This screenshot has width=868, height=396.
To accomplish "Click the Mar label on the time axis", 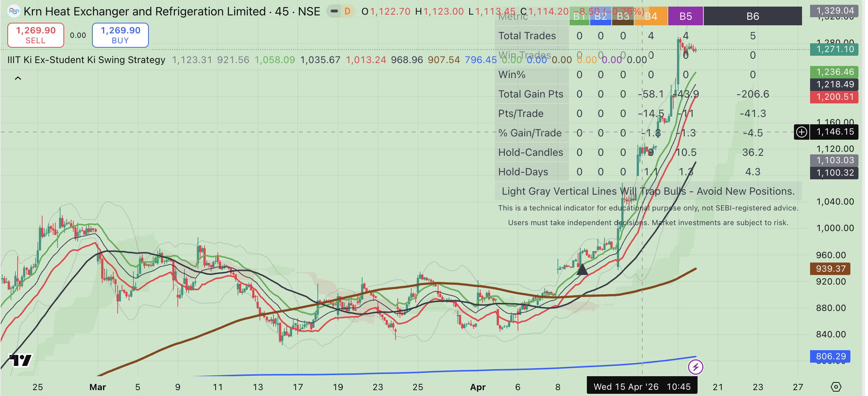I will click(98, 387).
